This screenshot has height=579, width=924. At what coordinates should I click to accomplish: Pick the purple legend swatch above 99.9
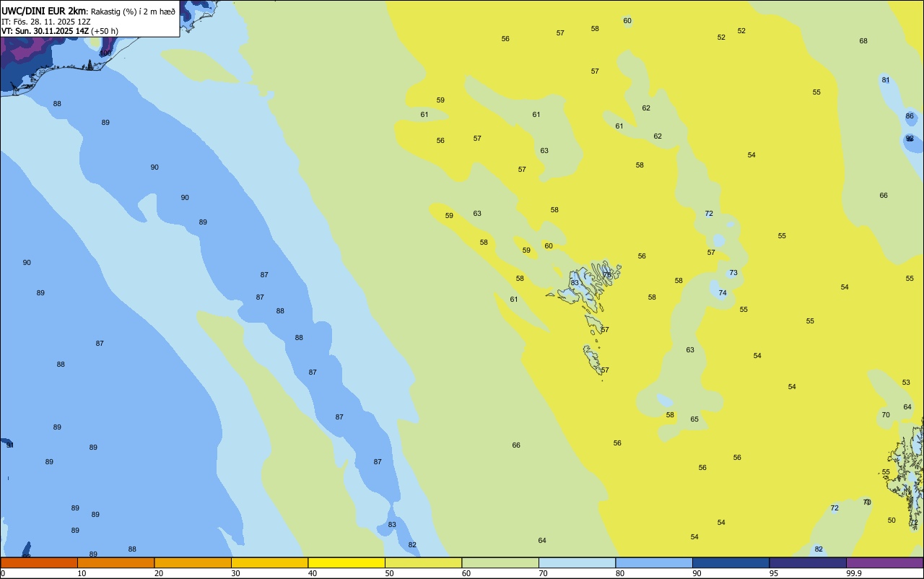click(884, 562)
